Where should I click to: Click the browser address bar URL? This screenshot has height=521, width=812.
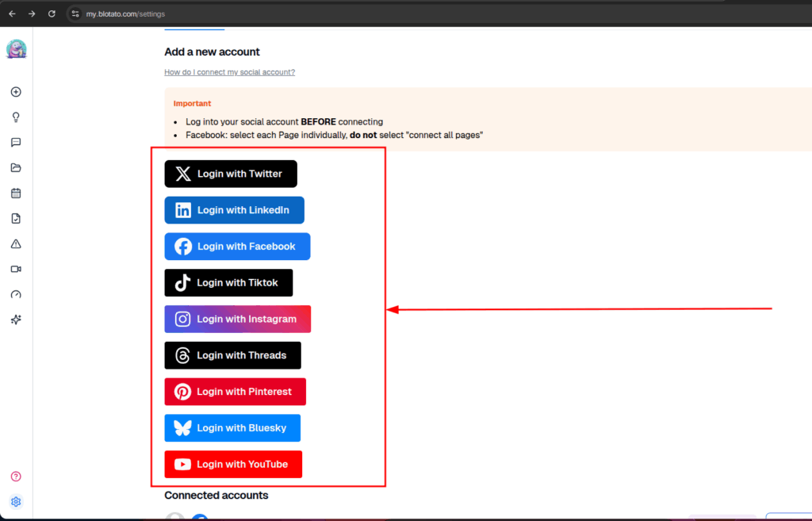click(x=125, y=14)
